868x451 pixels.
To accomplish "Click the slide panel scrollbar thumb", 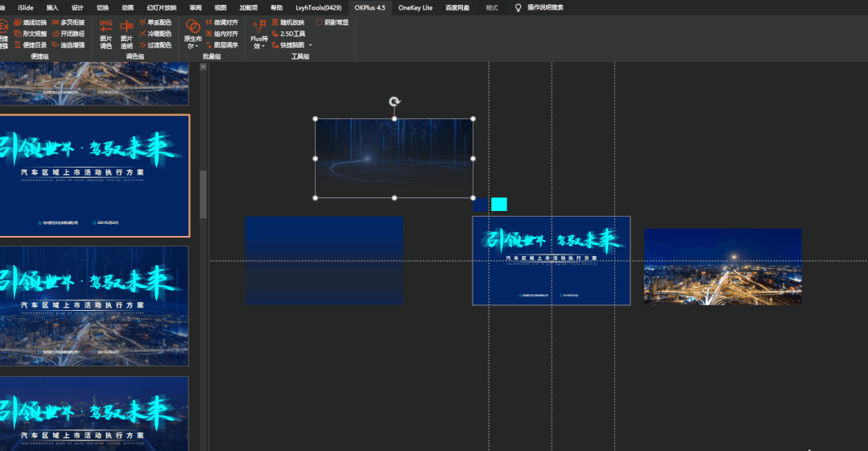I will pyautogui.click(x=203, y=193).
